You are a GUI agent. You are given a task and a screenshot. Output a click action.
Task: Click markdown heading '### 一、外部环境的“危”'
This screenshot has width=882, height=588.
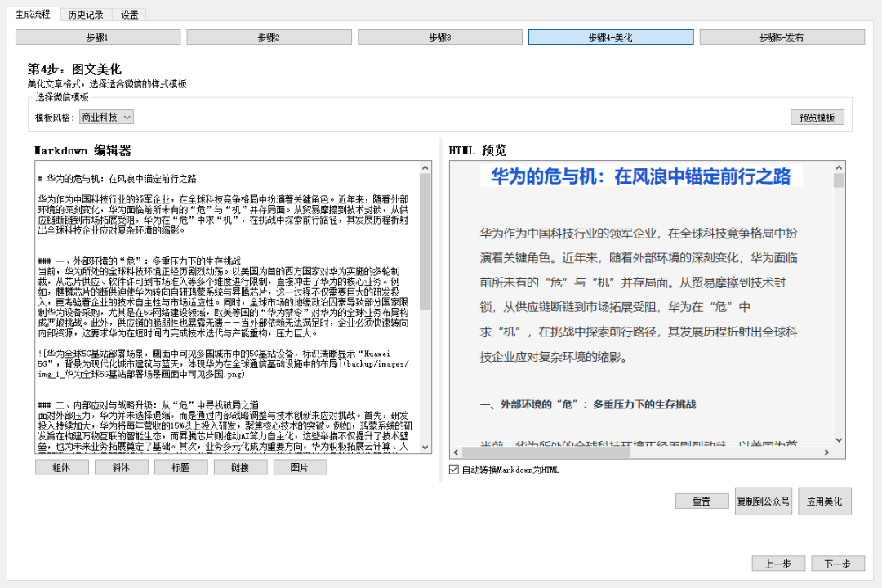coord(140,261)
